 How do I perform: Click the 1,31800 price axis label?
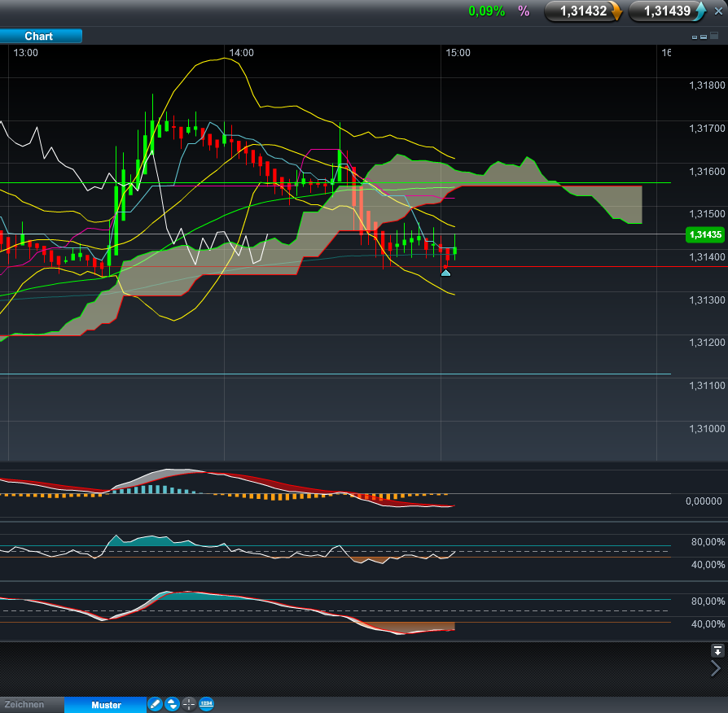707,85
